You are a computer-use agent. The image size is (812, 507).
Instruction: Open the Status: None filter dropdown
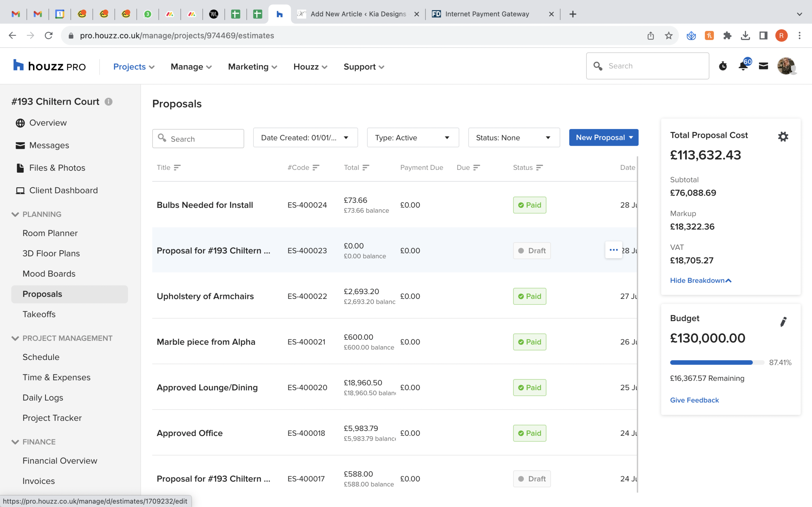(x=514, y=138)
